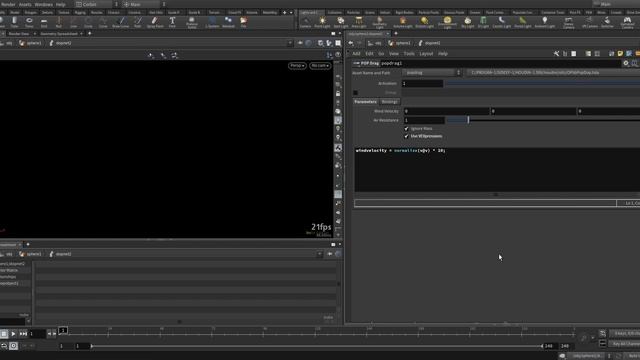Open the Render menu
The height and width of the screenshot is (360, 640).
click(8, 4)
